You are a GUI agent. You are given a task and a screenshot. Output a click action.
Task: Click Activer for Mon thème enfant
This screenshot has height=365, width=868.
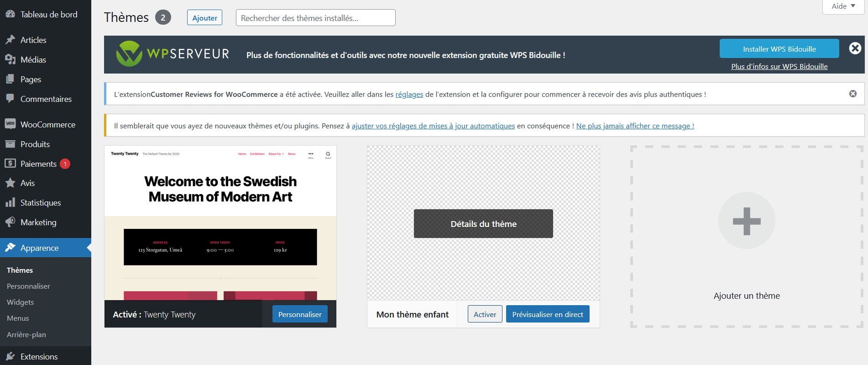pos(485,314)
